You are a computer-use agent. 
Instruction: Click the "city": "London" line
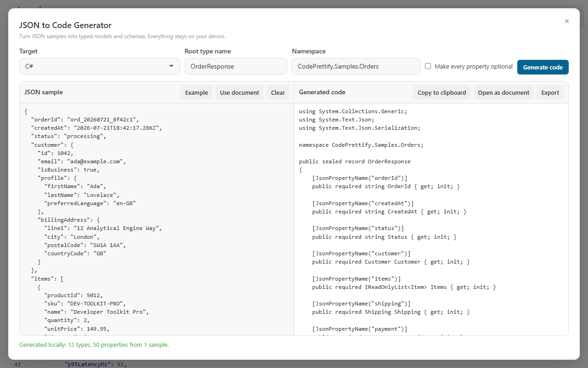(x=72, y=237)
